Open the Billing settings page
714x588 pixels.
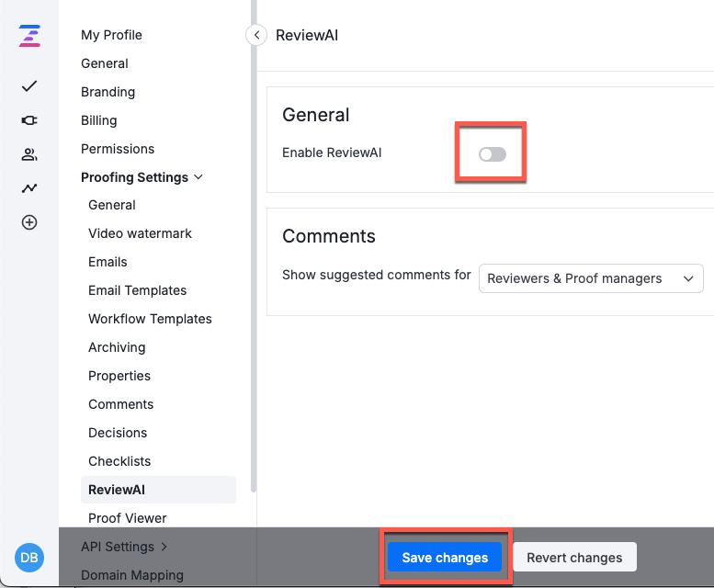(98, 120)
